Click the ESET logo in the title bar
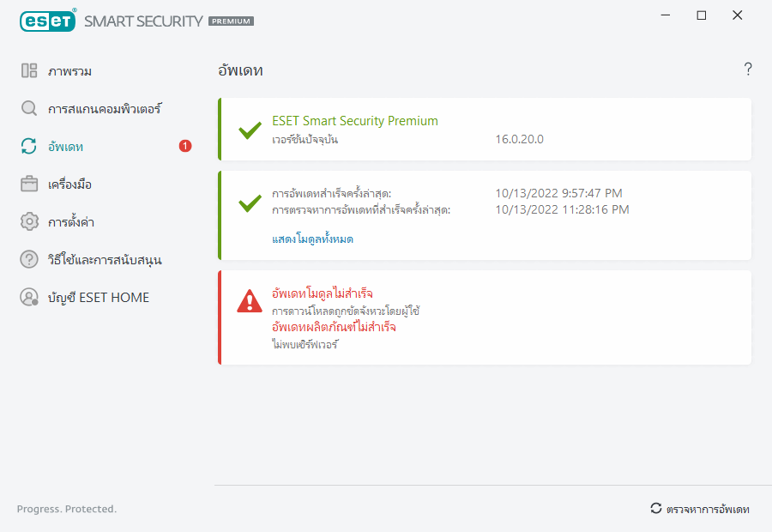 pos(47,21)
